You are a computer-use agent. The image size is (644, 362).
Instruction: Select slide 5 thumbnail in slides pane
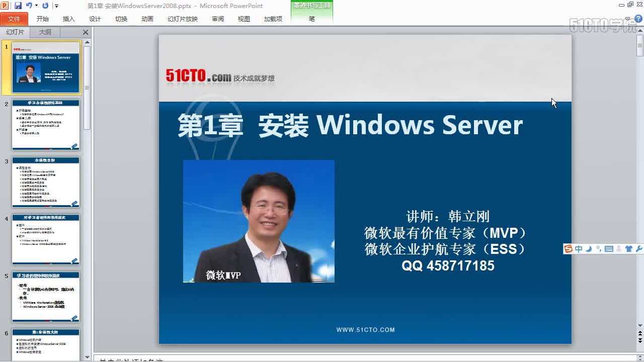(46, 297)
